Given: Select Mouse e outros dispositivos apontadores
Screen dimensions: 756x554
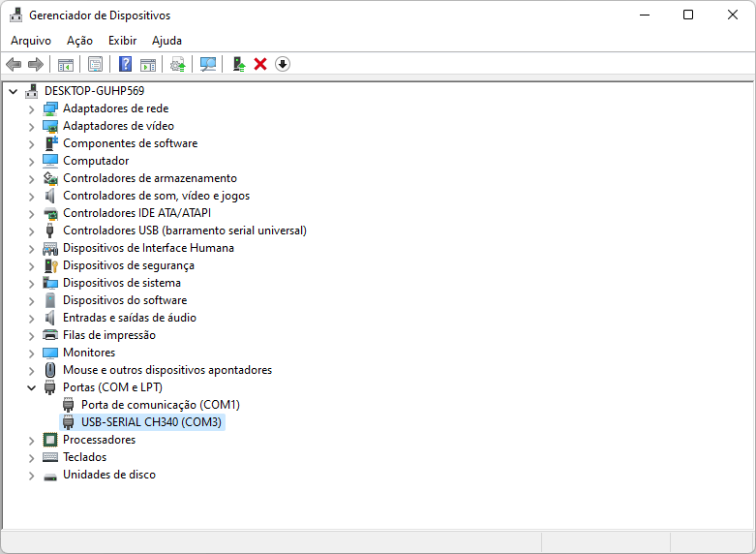Looking at the screenshot, I should [x=167, y=370].
